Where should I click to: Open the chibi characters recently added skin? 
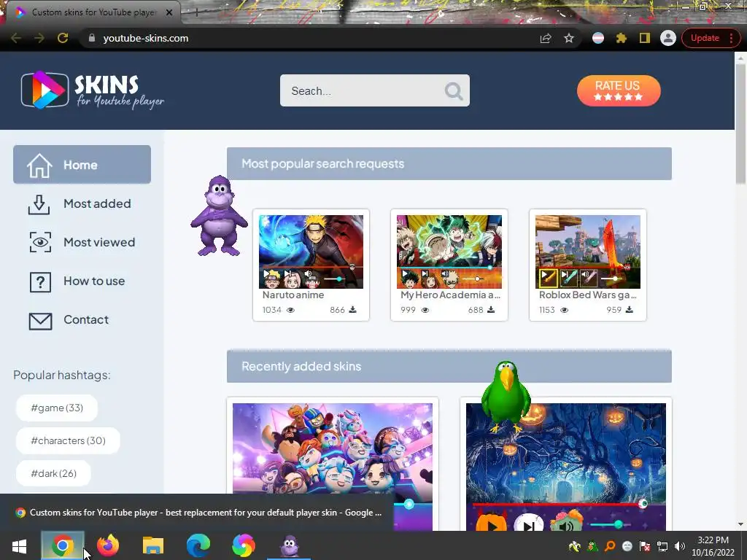click(333, 467)
